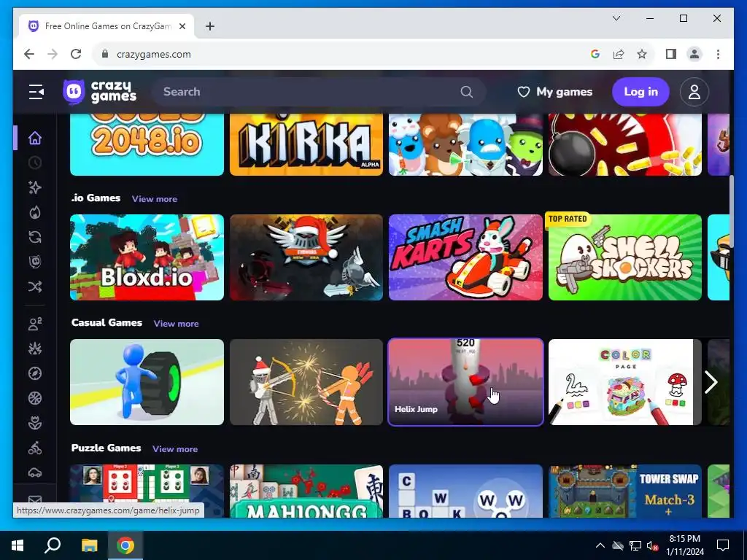Open Action games explosion sidebar icon
The width and height of the screenshot is (747, 560).
coord(35,349)
